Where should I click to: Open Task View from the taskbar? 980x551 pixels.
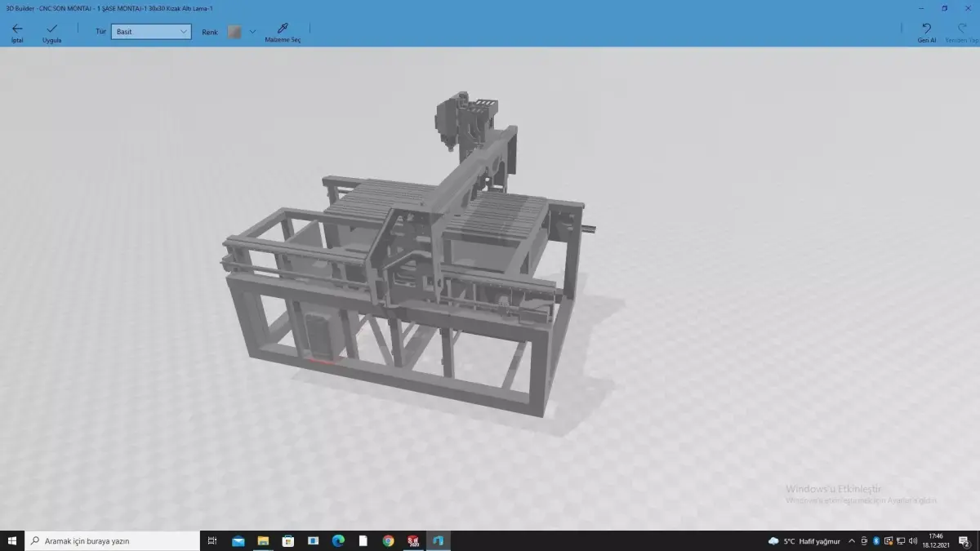pos(212,540)
